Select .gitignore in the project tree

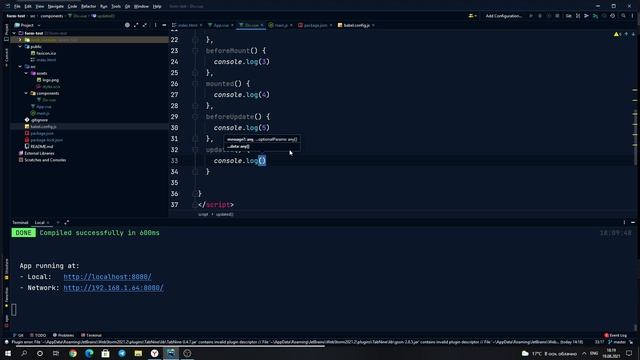[x=36, y=120]
